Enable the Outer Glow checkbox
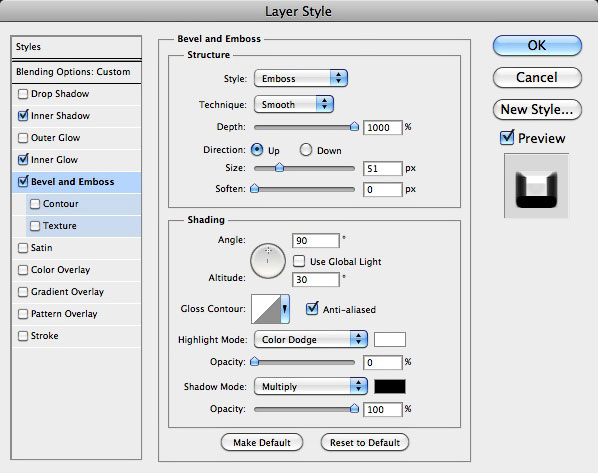Screen dimensions: 598x473 pos(23,138)
